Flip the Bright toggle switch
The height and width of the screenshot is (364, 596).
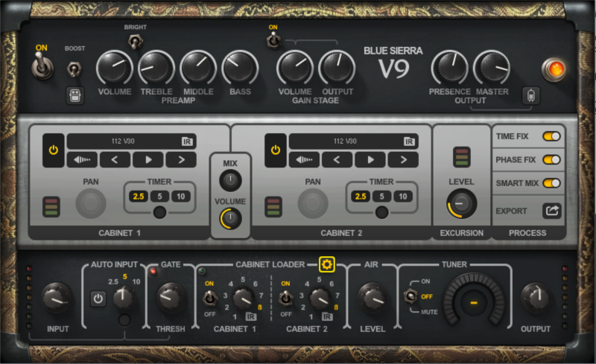136,42
